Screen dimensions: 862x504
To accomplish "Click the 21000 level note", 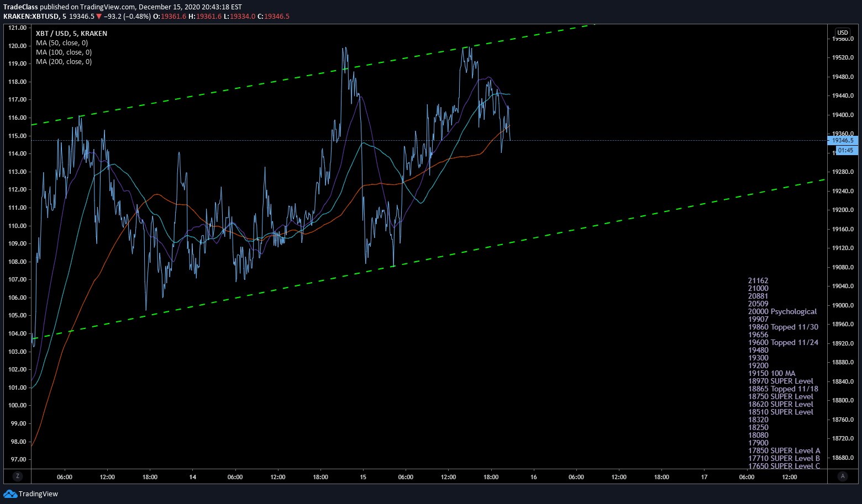I will click(758, 288).
